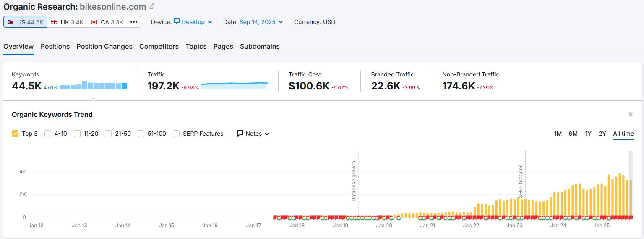
Task: Open the Date Sep 14, 2025 dropdown
Action: pos(261,22)
